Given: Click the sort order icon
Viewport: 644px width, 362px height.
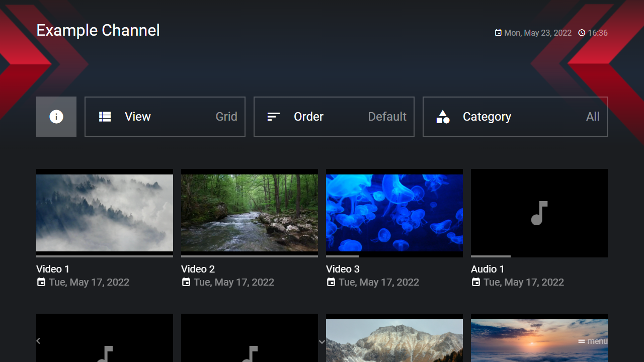Looking at the screenshot, I should pyautogui.click(x=273, y=117).
